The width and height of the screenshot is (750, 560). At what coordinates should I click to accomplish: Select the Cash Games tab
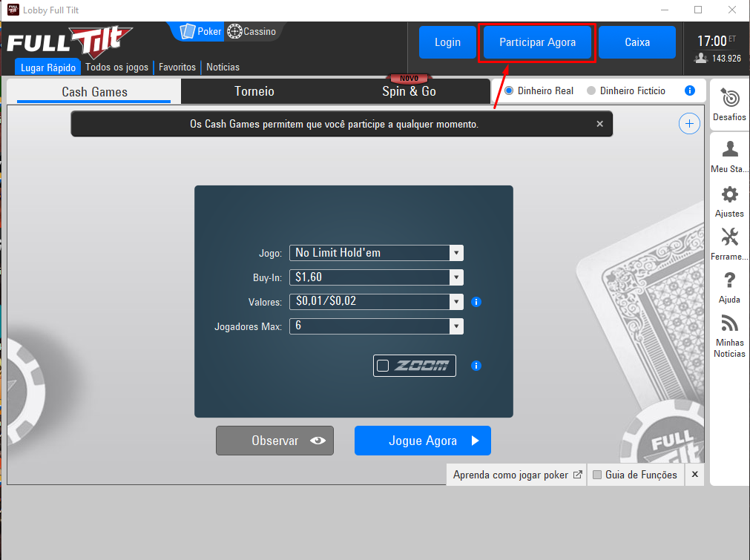[94, 91]
